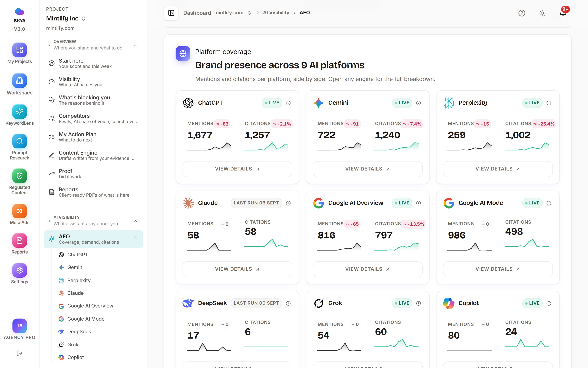The image size is (588, 368).
Task: Open Visibility menu item
Action: (93, 82)
